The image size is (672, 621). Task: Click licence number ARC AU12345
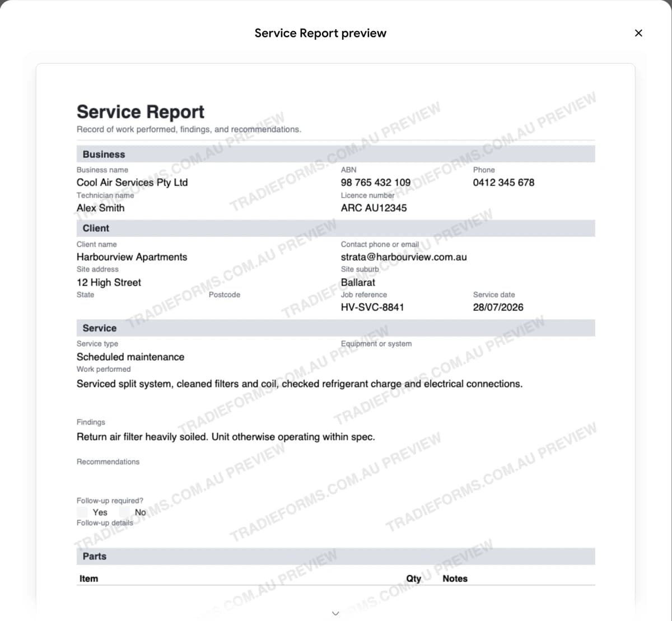click(374, 208)
